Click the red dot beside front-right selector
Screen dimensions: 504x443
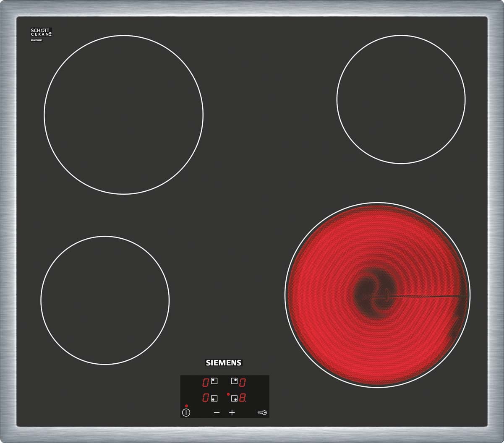pyautogui.click(x=228, y=394)
